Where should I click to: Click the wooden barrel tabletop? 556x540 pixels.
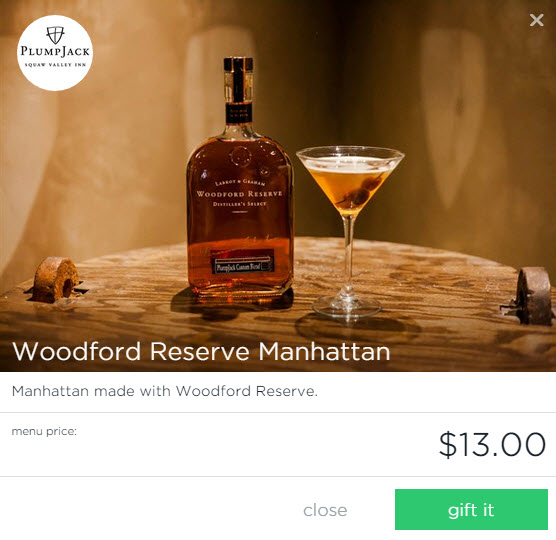pos(277,312)
